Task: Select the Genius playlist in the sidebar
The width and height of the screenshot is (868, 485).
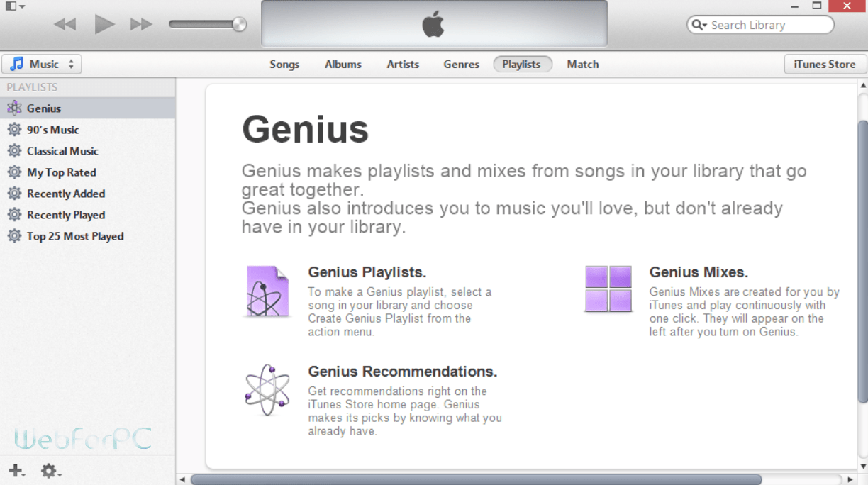Action: click(43, 108)
